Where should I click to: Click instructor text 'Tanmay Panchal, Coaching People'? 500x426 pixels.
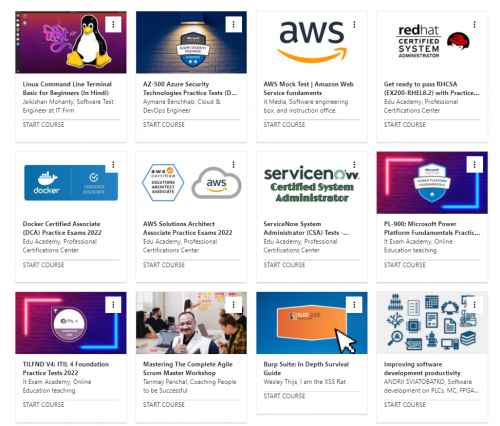tap(189, 386)
